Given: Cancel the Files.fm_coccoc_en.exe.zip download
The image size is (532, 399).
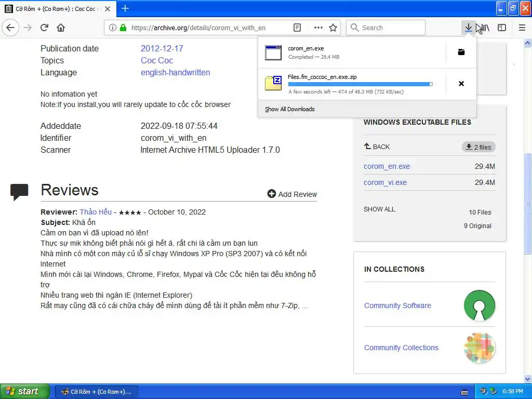Looking at the screenshot, I should coord(461,84).
